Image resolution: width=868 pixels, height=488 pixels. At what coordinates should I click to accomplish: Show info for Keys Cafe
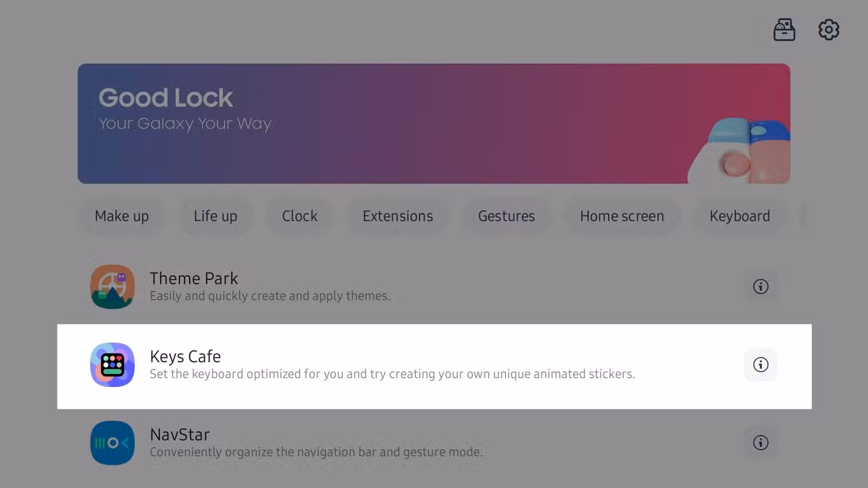click(x=761, y=364)
